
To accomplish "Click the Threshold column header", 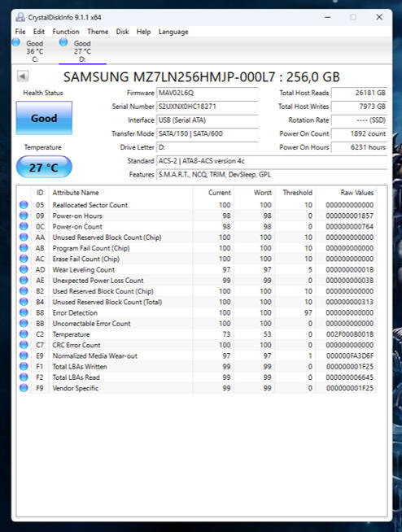I will point(295,193).
